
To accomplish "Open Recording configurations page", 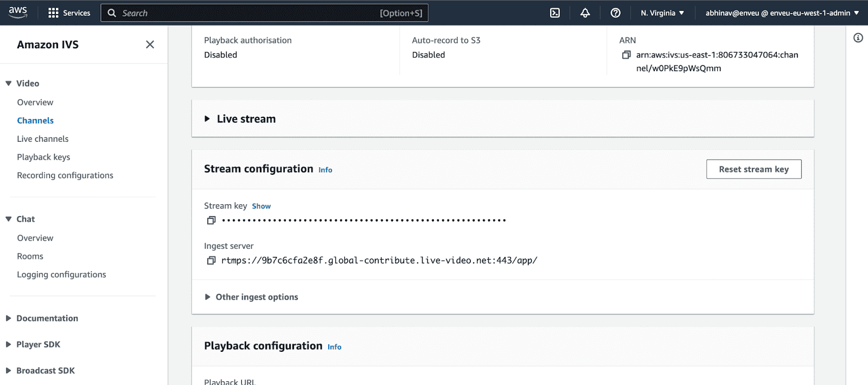I will 65,175.
